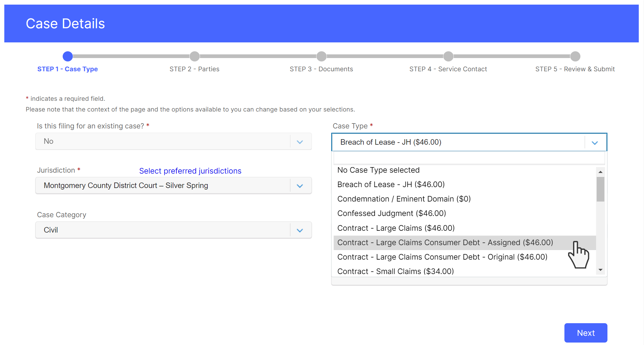Click the case type list scrollbar thumb

coord(600,189)
